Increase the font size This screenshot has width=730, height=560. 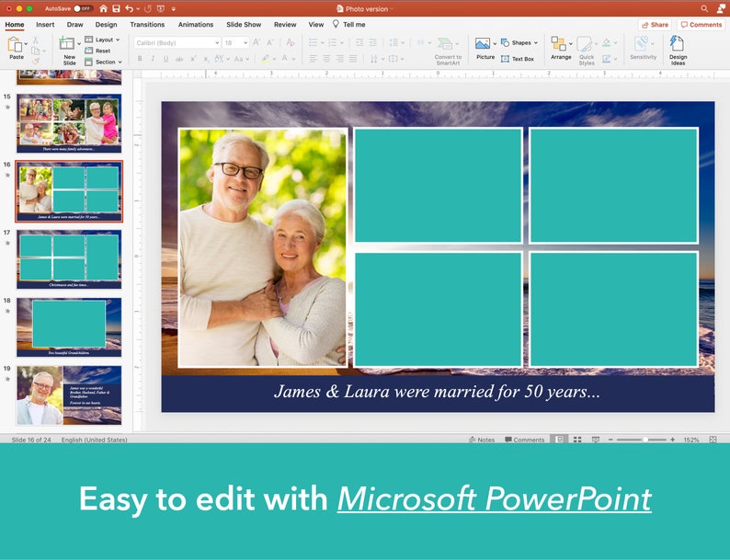click(257, 42)
